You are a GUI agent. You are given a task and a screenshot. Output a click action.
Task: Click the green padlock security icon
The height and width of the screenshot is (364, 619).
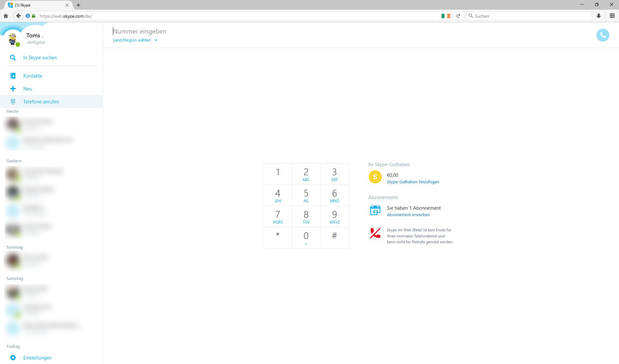pyautogui.click(x=34, y=16)
